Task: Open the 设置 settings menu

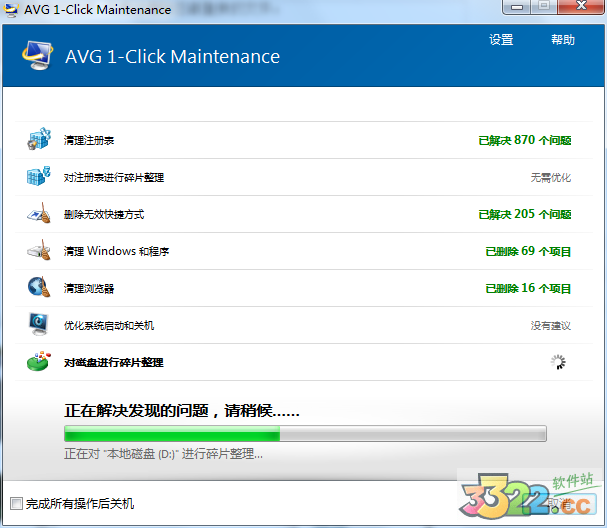Action: tap(501, 39)
